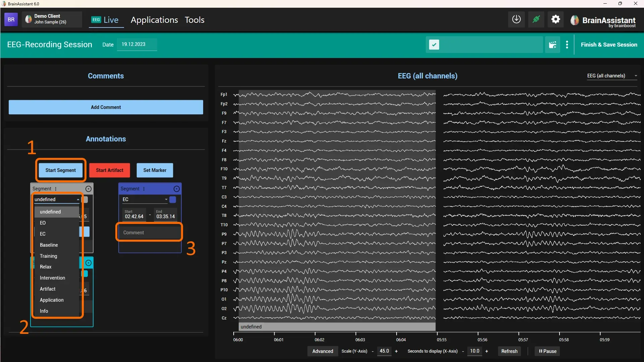
Task: Click the circle target icon on teal Segment card
Action: coord(89,263)
